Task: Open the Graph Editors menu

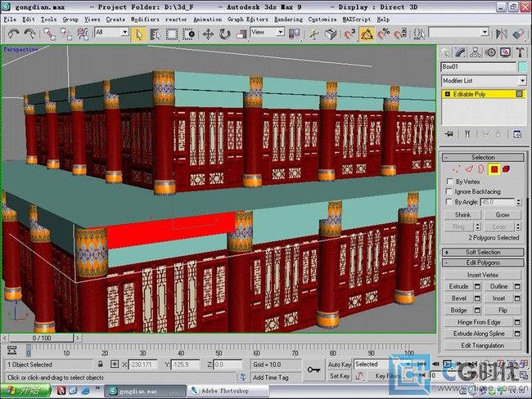Action: (248, 20)
